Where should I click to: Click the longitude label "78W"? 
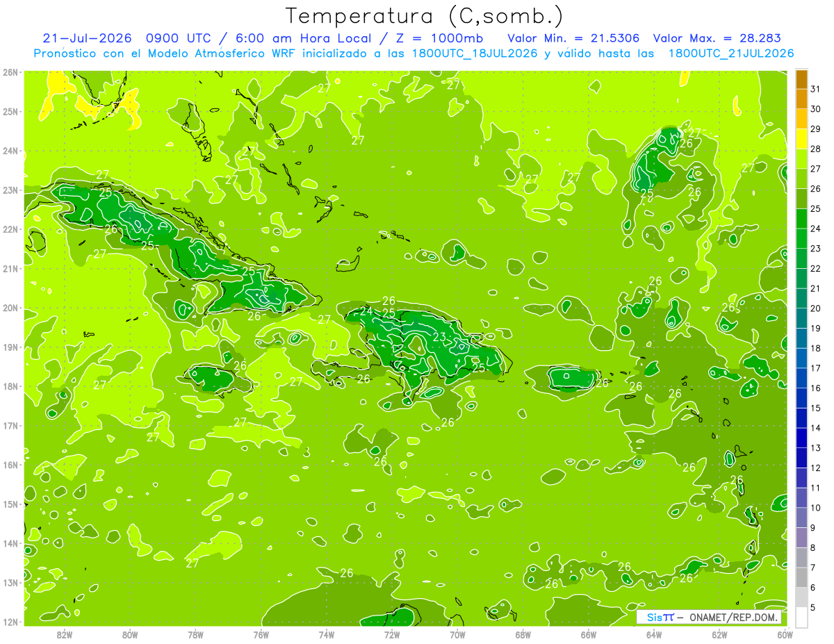[x=195, y=634]
